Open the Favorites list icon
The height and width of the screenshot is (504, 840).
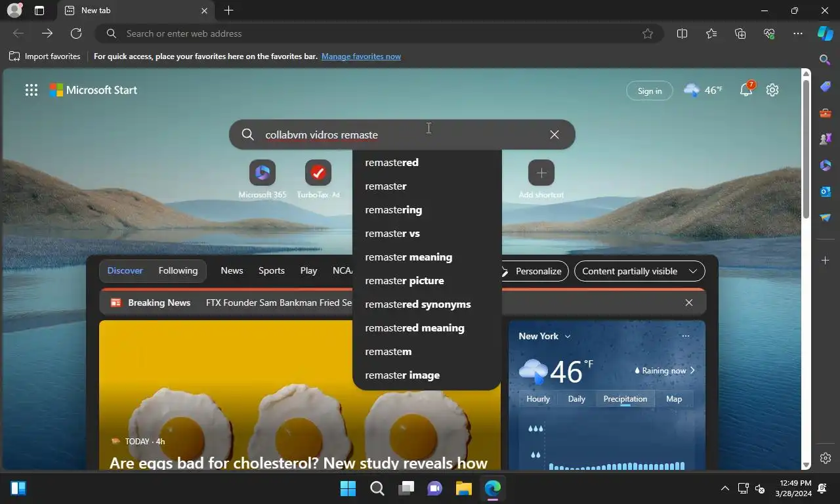click(x=711, y=33)
